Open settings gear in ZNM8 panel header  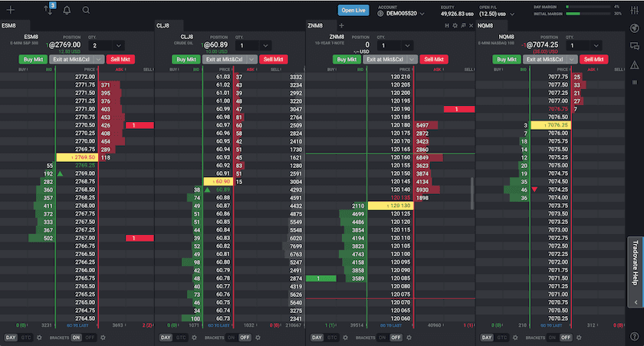tap(455, 25)
